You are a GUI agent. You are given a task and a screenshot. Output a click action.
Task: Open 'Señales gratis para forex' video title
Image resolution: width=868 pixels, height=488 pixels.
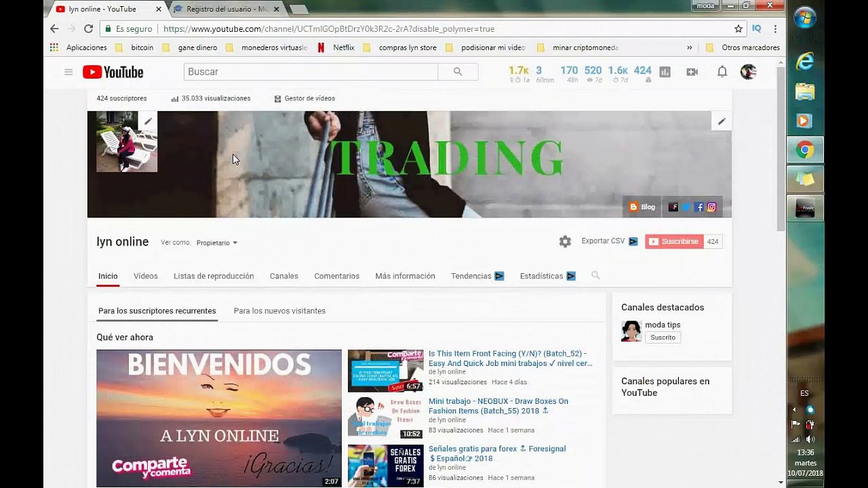[x=497, y=453]
